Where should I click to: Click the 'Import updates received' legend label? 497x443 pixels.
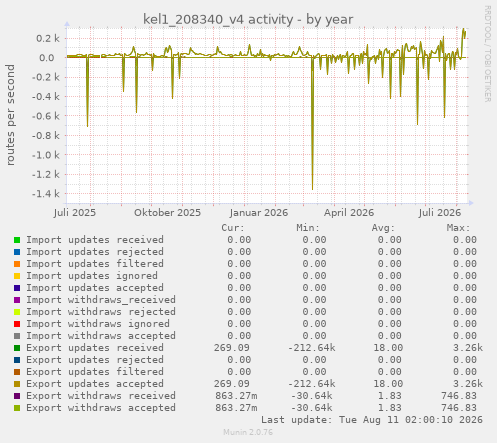(95, 240)
